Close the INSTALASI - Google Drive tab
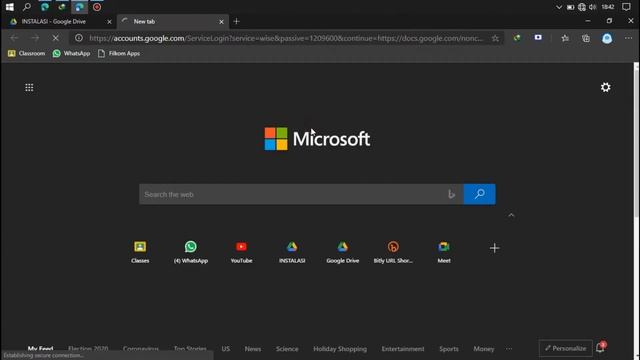This screenshot has width=640, height=360. click(109, 22)
